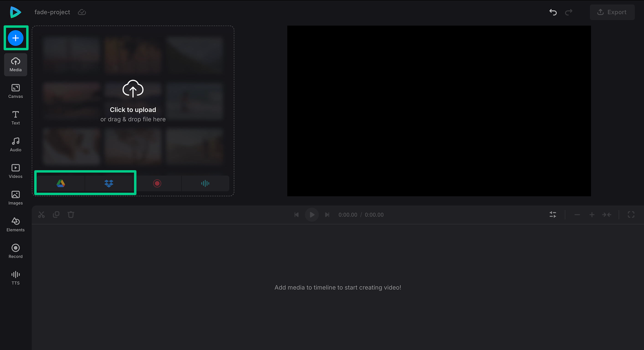Skip to the end of timeline
The width and height of the screenshot is (644, 350).
[327, 215]
